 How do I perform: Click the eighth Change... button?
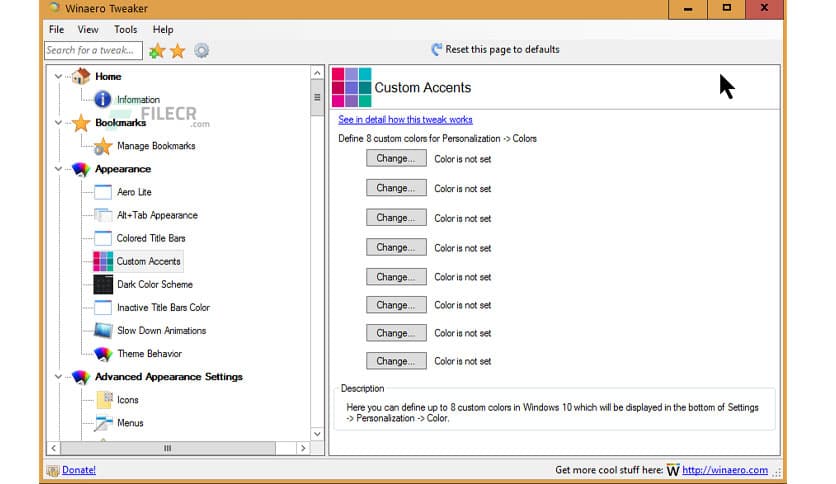(x=396, y=361)
